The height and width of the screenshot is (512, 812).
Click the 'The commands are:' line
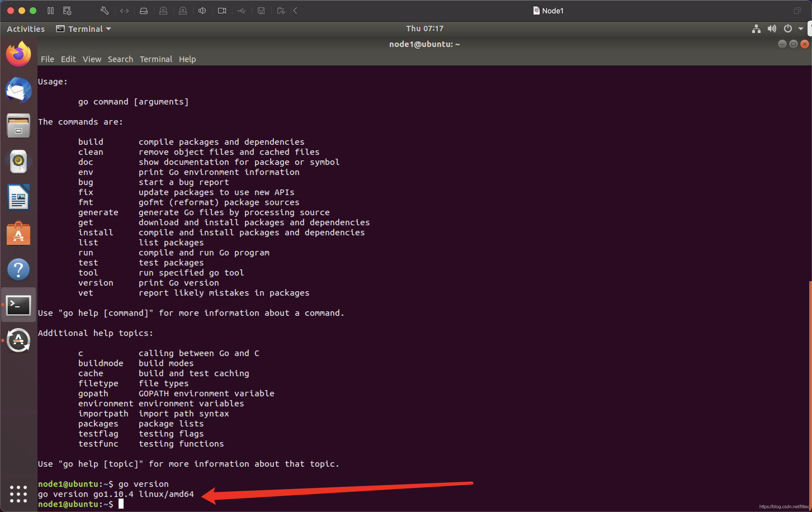(81, 122)
